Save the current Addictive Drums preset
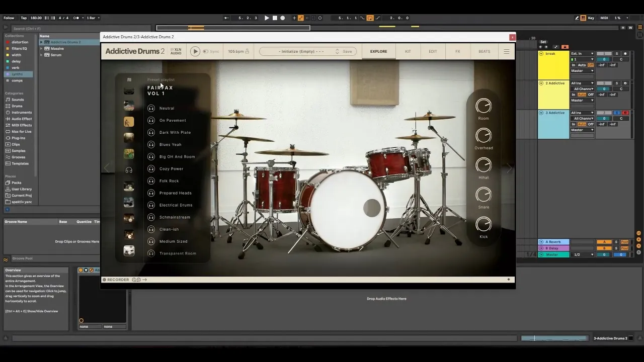644x362 pixels. pos(347,51)
